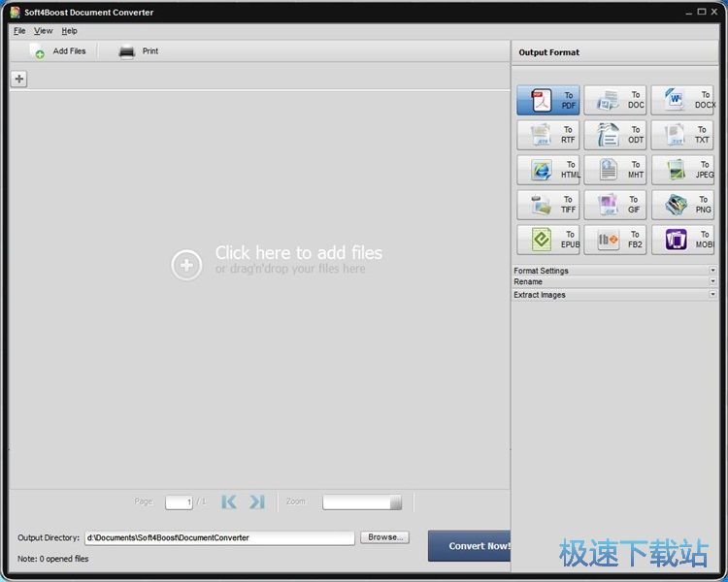Minimize the Document Converter window

(688, 13)
